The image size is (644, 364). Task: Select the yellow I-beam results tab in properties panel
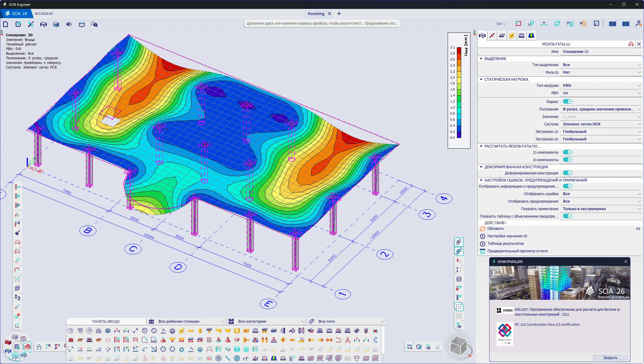512,35
